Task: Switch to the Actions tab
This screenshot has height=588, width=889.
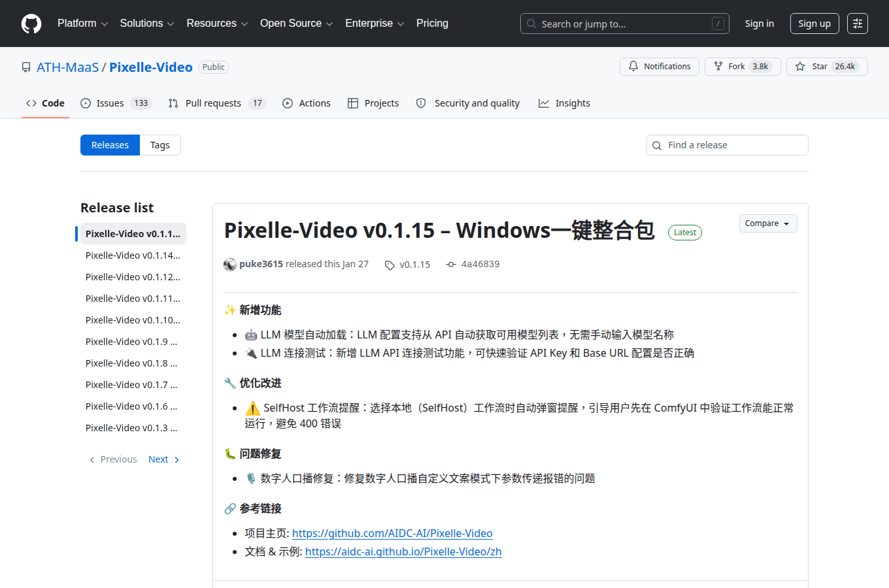Action: point(307,103)
